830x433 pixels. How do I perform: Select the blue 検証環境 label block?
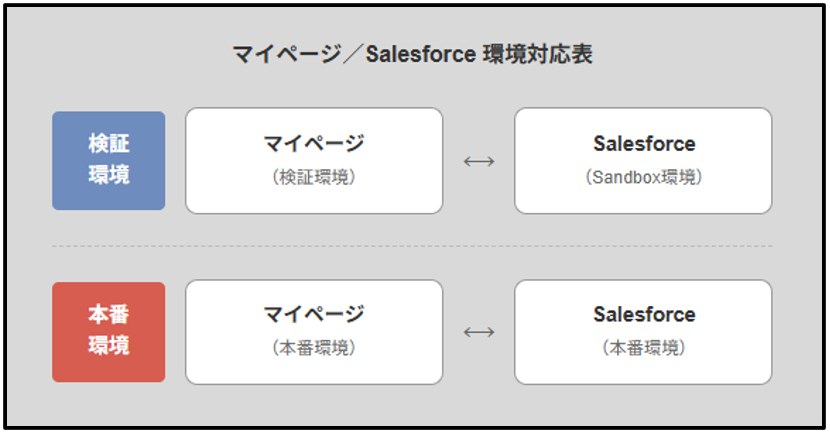pos(109,160)
